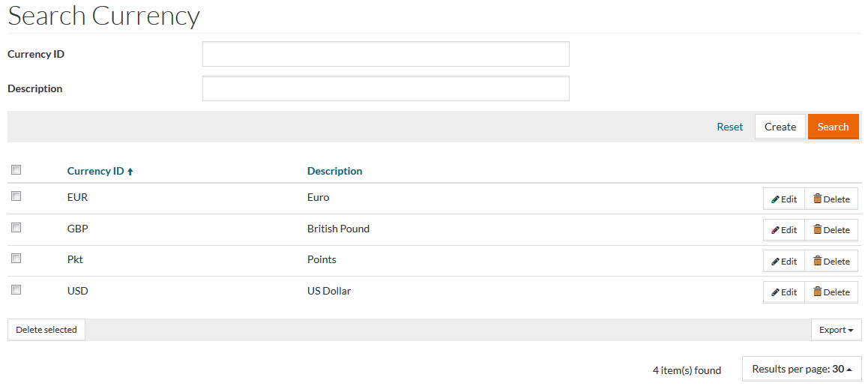Sort by the Currency ID column
The width and height of the screenshot is (868, 386).
(x=96, y=171)
